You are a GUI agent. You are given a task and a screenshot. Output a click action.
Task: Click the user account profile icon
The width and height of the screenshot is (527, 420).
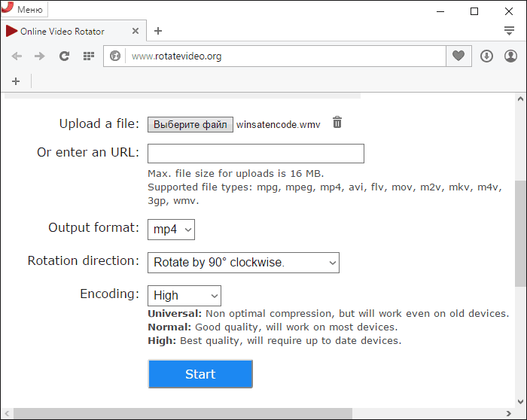click(x=510, y=56)
